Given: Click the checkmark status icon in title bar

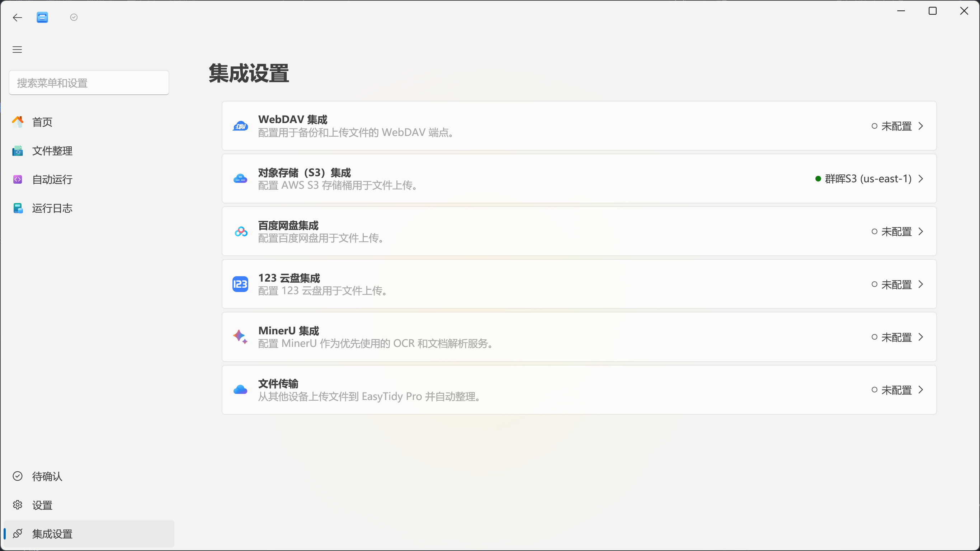Looking at the screenshot, I should click(74, 17).
